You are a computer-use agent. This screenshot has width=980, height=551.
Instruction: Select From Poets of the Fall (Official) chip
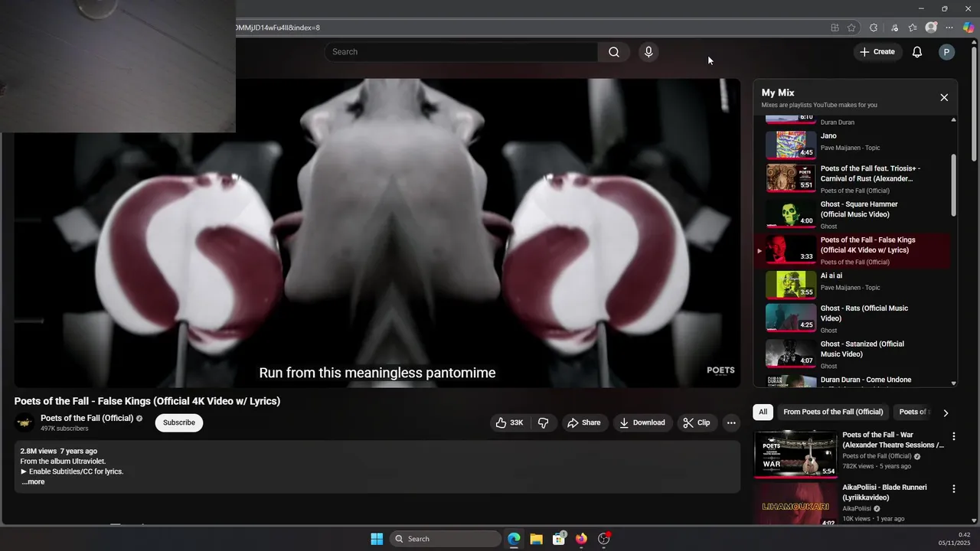coord(833,412)
